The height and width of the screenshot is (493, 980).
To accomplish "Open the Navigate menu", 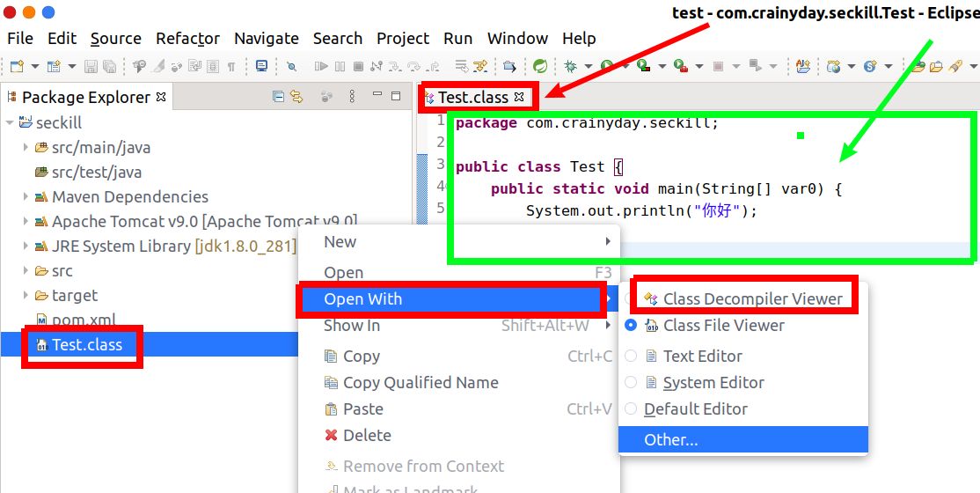I will [x=267, y=38].
